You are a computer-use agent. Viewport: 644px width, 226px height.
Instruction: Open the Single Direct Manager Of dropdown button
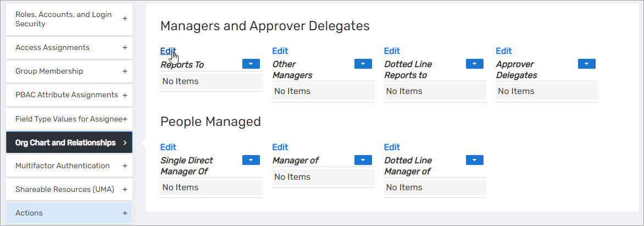(251, 160)
